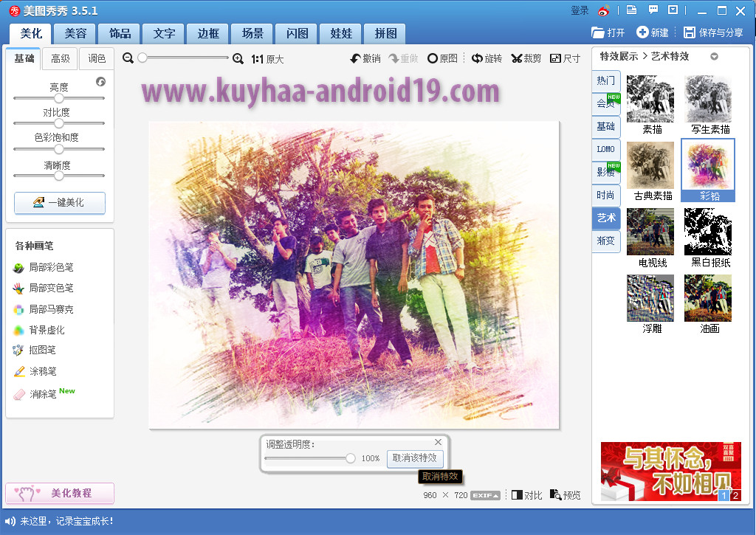Apply the 油画 oil painting thumbnail
Viewport: 756px width, 535px height.
pyautogui.click(x=708, y=298)
